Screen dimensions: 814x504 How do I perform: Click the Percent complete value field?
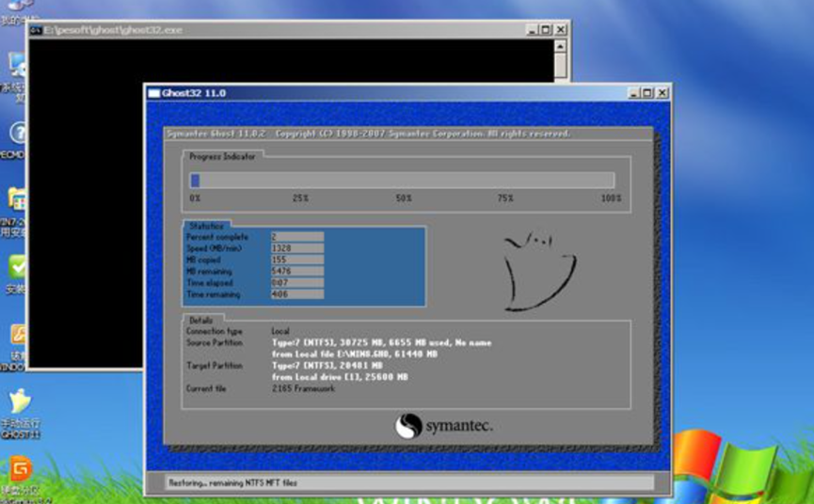coord(296,237)
